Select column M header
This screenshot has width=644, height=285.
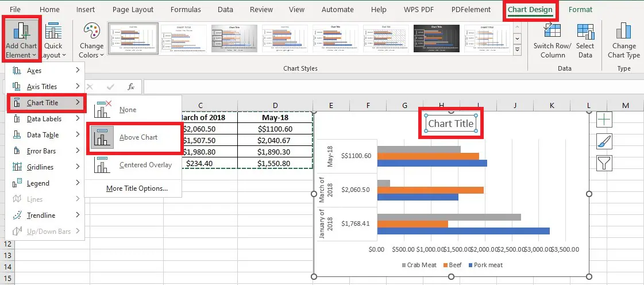click(626, 106)
